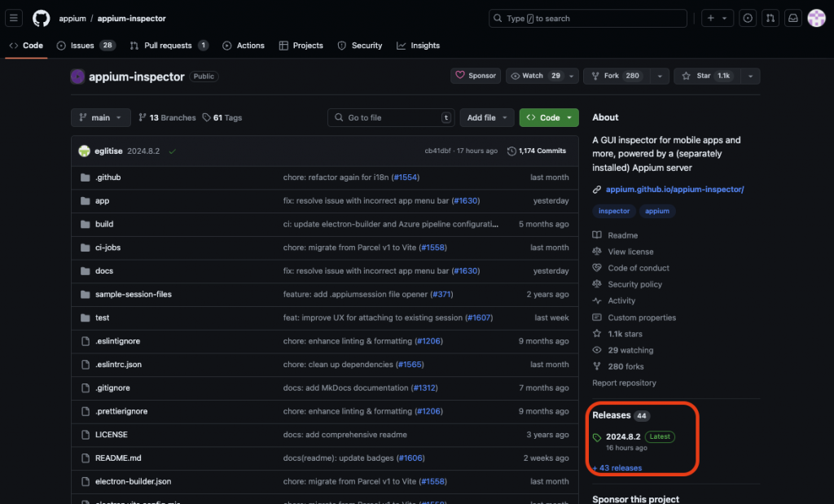Viewport: 834px width, 504px height.
Task: Open the issues shortcut icon in header
Action: 748,18
